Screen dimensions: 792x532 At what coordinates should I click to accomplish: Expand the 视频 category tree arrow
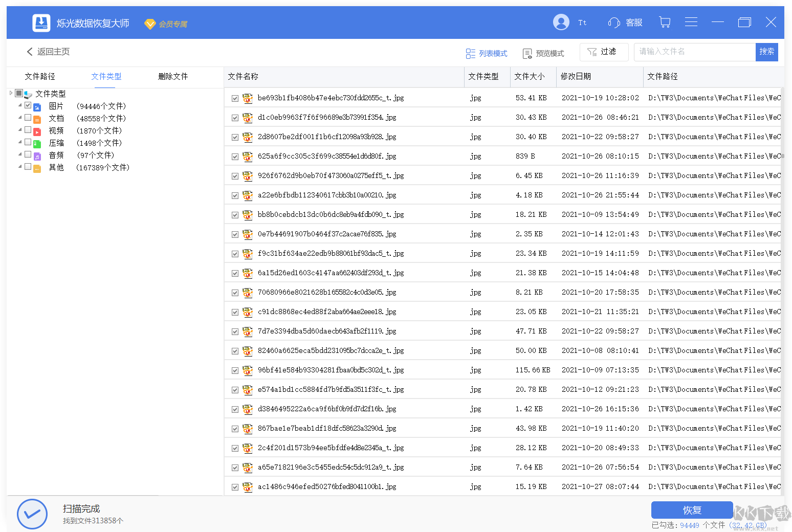20,130
